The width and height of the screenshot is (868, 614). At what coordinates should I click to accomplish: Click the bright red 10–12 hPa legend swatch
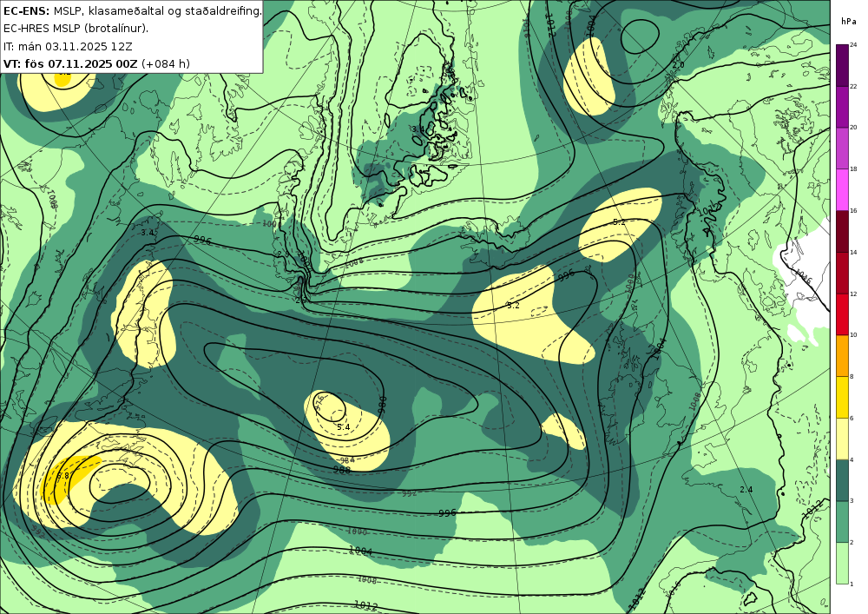pyautogui.click(x=842, y=314)
